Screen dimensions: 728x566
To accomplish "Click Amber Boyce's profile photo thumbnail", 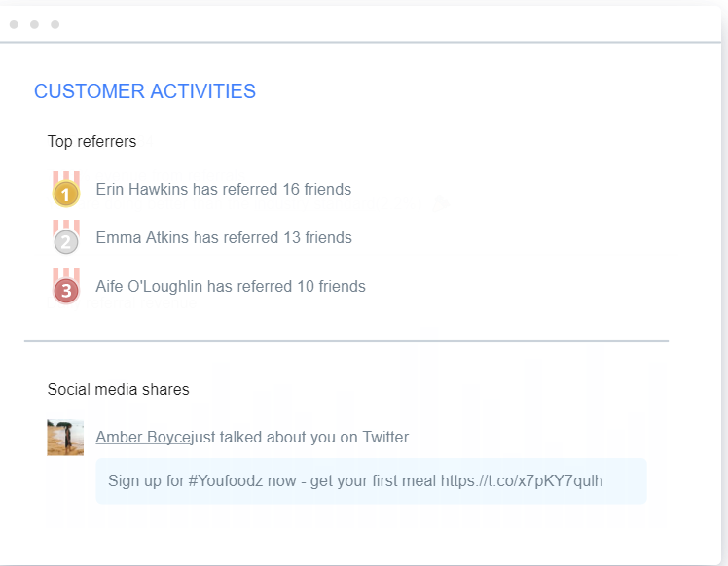I will click(65, 438).
